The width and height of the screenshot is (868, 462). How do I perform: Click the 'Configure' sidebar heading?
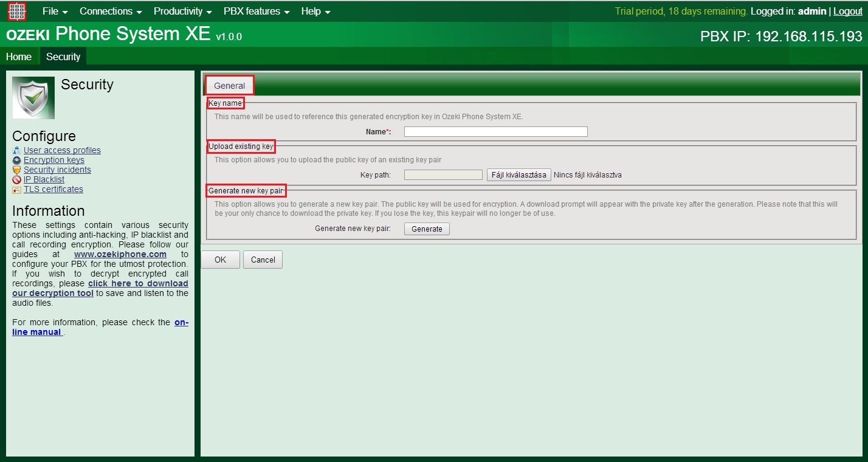coord(44,136)
